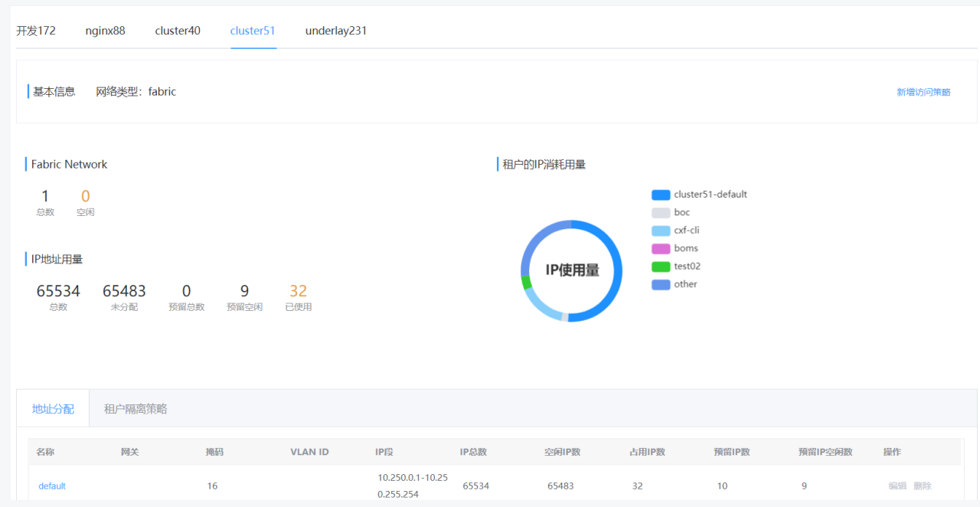
Task: Switch to the 租户隔离策略 tab
Action: (x=136, y=409)
